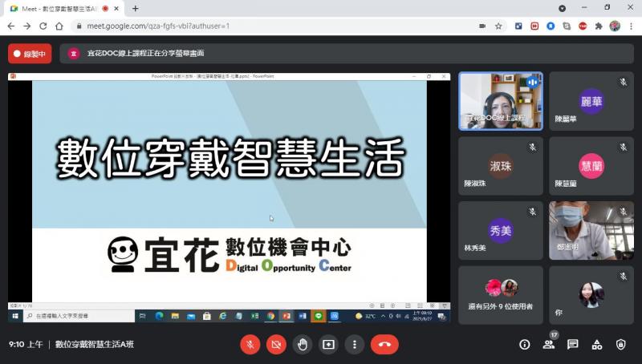Image resolution: width=642 pixels, height=364 pixels.
Task: Select 陳慧蘭 participant tile
Action: pos(591,166)
